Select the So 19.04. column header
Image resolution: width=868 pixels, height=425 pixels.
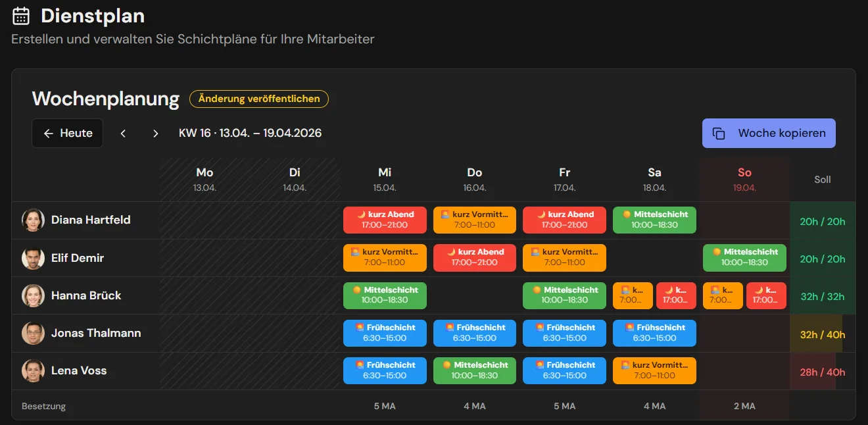pyautogui.click(x=744, y=179)
